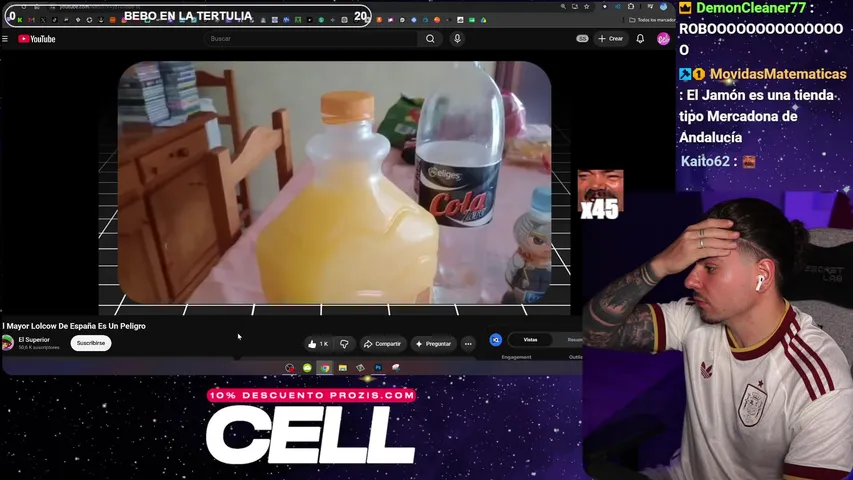Click the Kaito62 chat username
The height and width of the screenshot is (480, 853).
[705, 162]
